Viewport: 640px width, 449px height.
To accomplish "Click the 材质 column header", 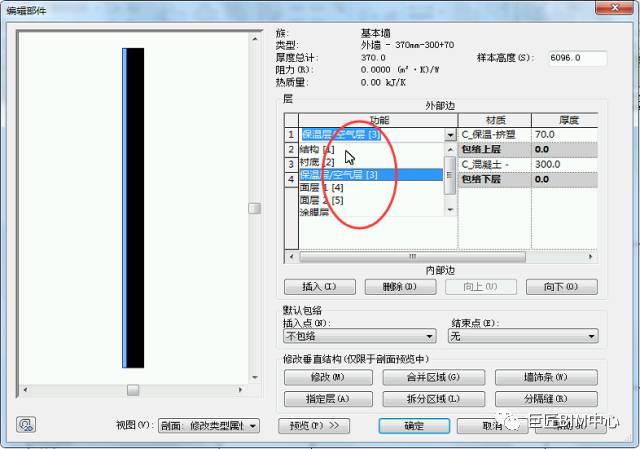I will 495,120.
